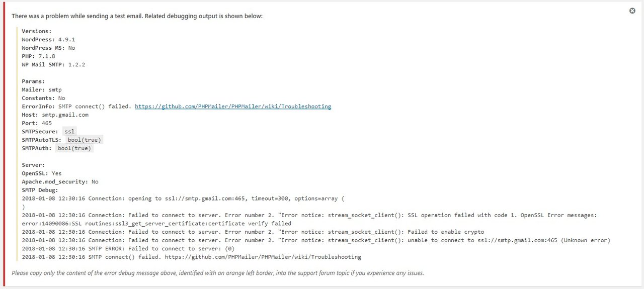The width and height of the screenshot is (644, 289).
Task: Open the PHPMailer Troubleshooting GitHub link
Action: tap(233, 107)
